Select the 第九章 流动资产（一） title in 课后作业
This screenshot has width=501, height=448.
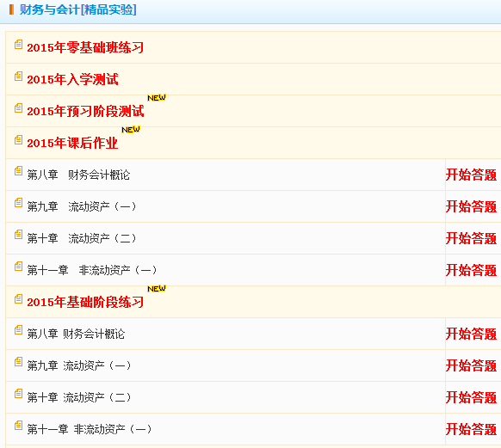pos(82,206)
